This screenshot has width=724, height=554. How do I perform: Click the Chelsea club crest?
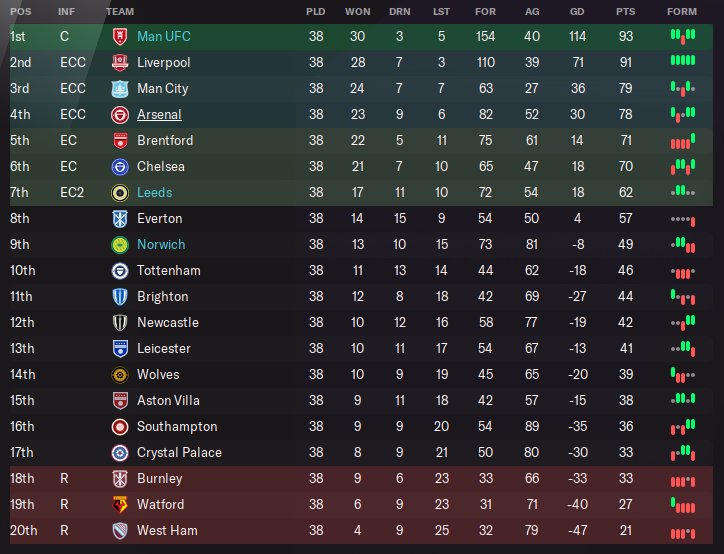(119, 166)
